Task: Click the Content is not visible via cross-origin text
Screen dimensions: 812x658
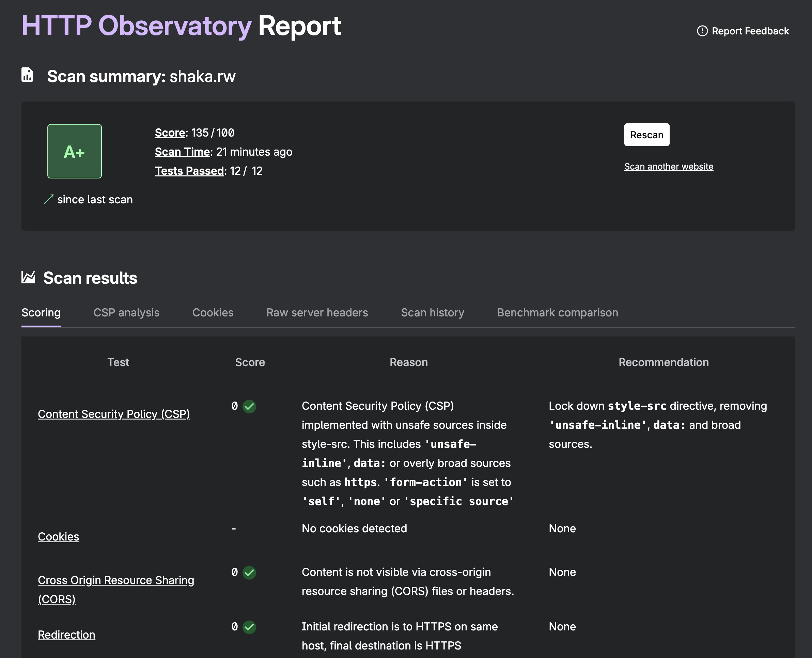Action: coord(407,581)
